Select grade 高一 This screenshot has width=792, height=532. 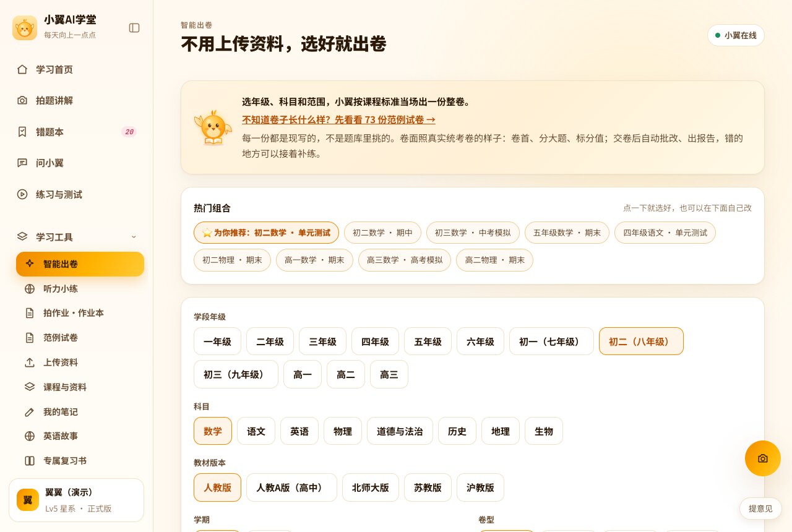(x=303, y=374)
